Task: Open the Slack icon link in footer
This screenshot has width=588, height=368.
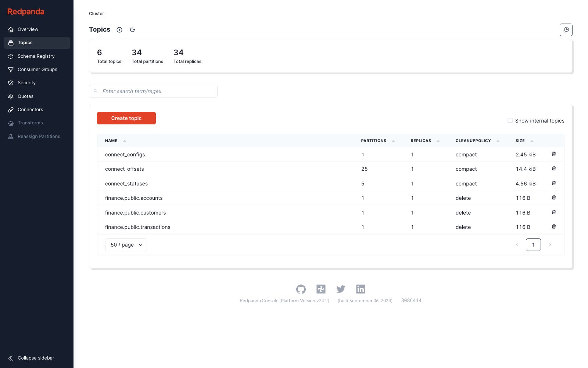Action: 321,289
